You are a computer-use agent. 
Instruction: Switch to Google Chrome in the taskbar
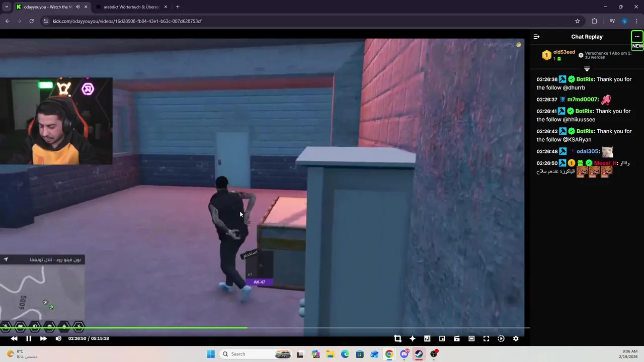point(389,354)
